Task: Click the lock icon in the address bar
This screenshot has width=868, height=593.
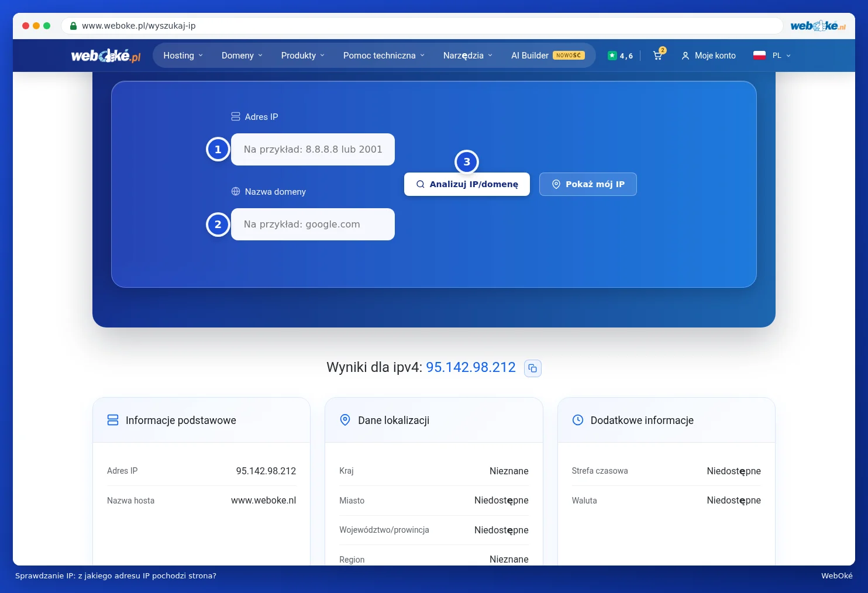Action: 73,26
